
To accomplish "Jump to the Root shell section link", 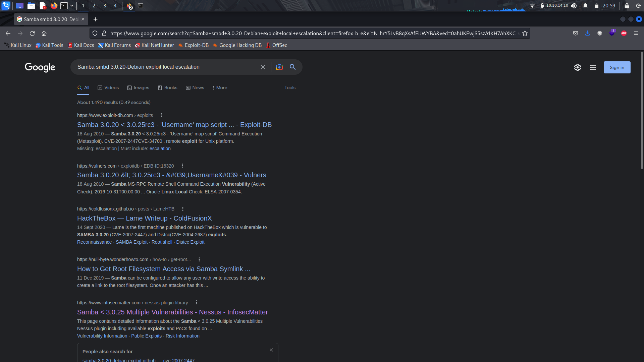I will click(x=162, y=242).
